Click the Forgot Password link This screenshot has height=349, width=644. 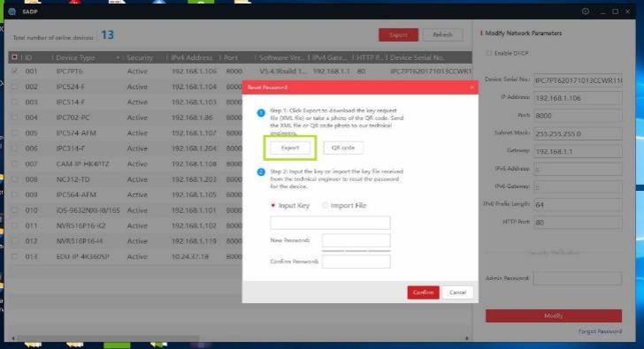(600, 331)
